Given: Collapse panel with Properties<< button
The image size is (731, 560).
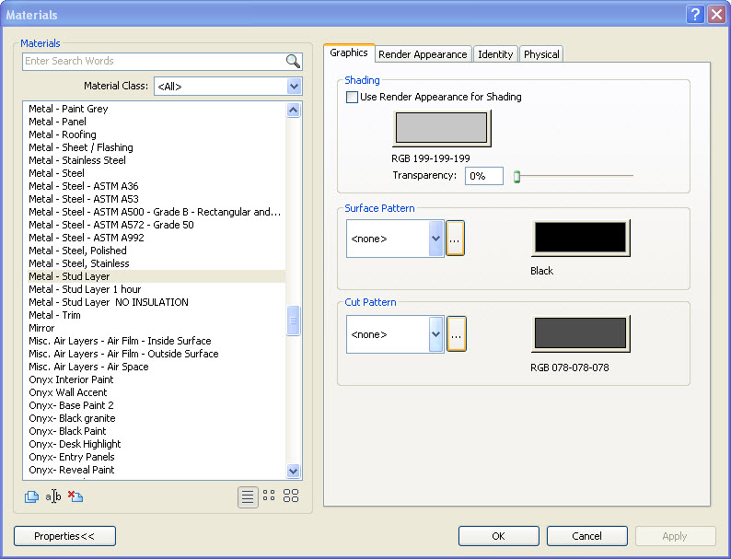Looking at the screenshot, I should coord(64,536).
